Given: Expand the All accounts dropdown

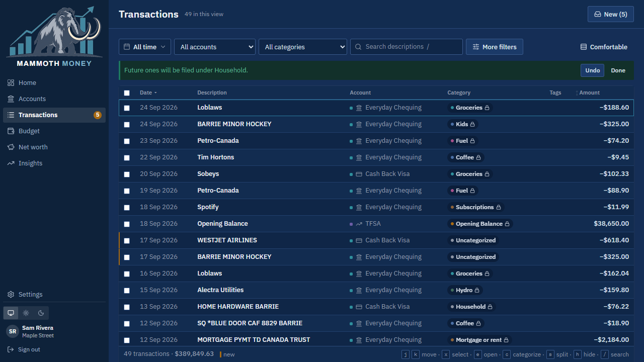Looking at the screenshot, I should (215, 47).
